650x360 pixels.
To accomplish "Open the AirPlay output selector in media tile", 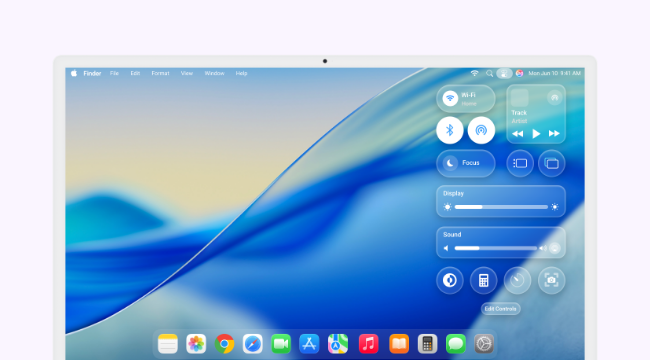I will click(x=554, y=97).
